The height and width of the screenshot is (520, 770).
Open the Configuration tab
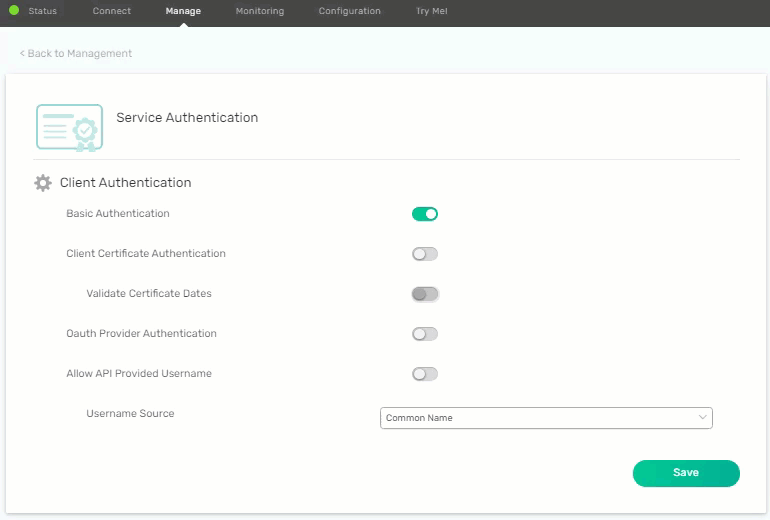tap(349, 11)
